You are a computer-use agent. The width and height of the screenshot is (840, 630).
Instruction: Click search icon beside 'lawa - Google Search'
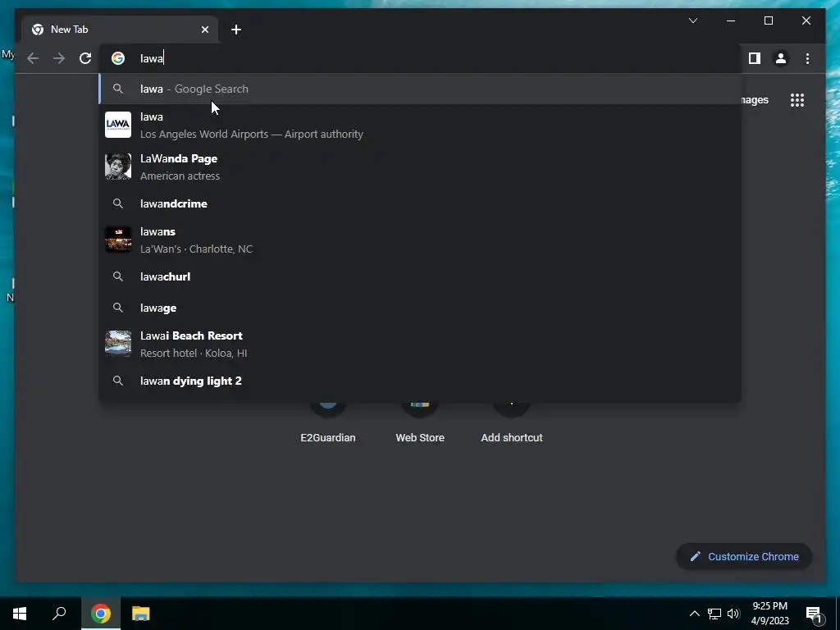click(x=118, y=89)
